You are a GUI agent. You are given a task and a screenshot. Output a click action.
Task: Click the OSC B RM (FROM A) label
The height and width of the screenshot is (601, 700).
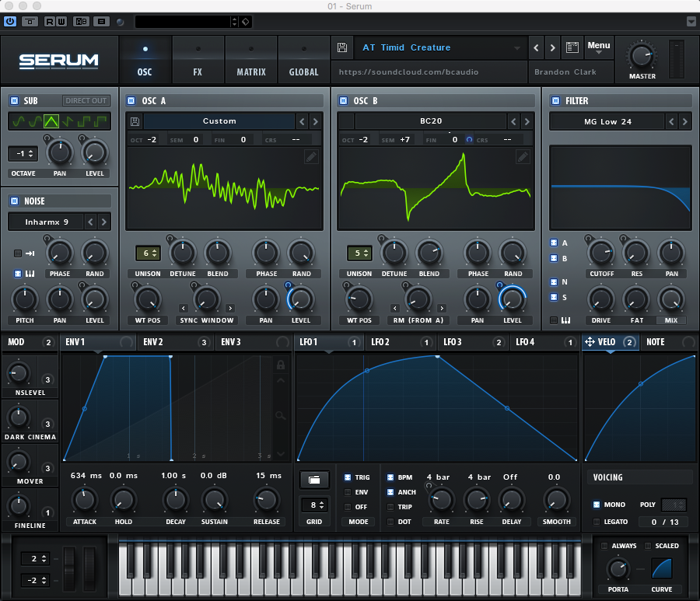[x=418, y=320]
